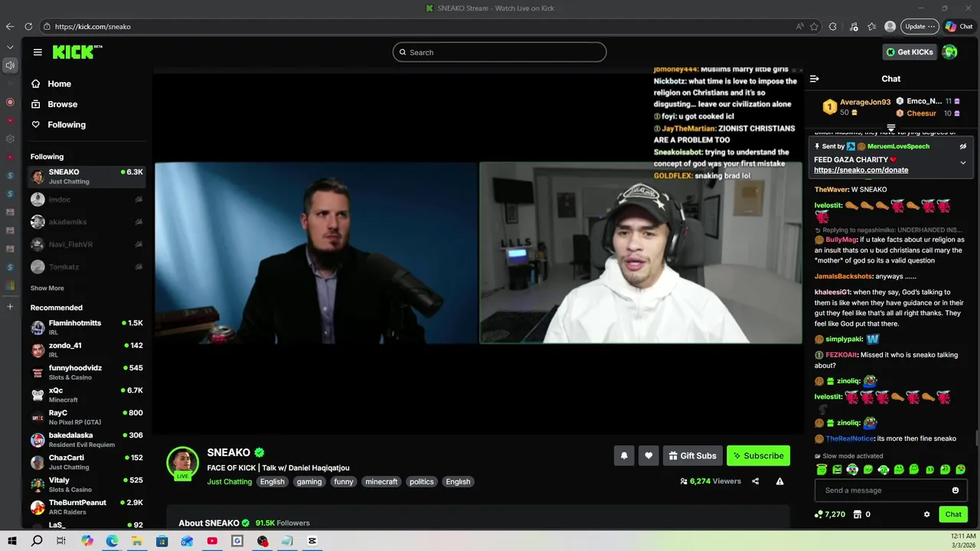Open the Read Aloud icon in address bar

799,26
